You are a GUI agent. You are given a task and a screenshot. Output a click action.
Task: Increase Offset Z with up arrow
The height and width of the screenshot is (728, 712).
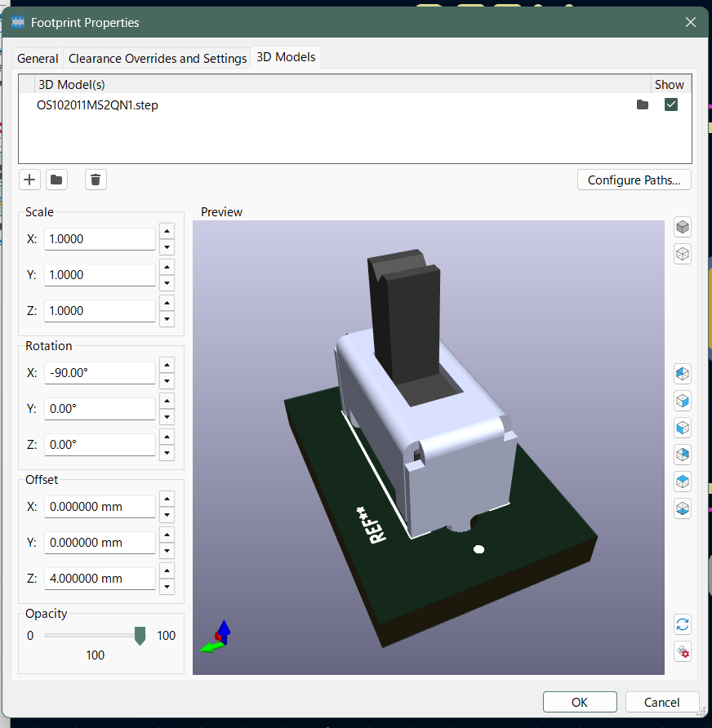click(x=167, y=571)
